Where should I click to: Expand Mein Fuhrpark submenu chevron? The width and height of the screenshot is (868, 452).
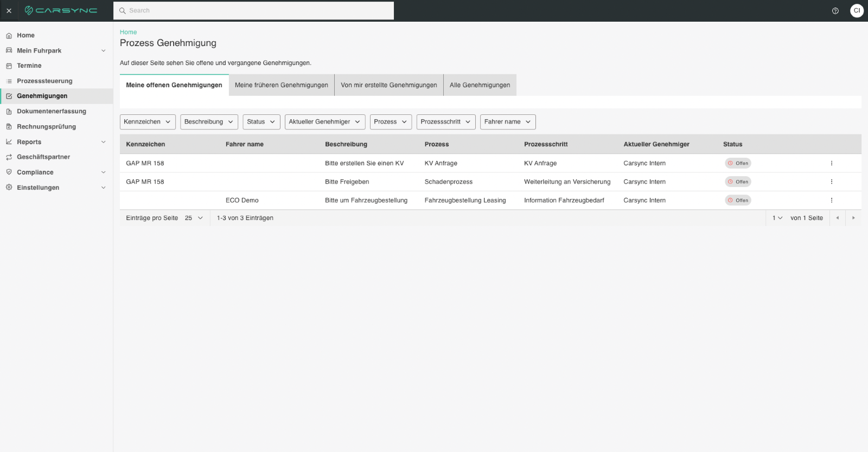[104, 50]
